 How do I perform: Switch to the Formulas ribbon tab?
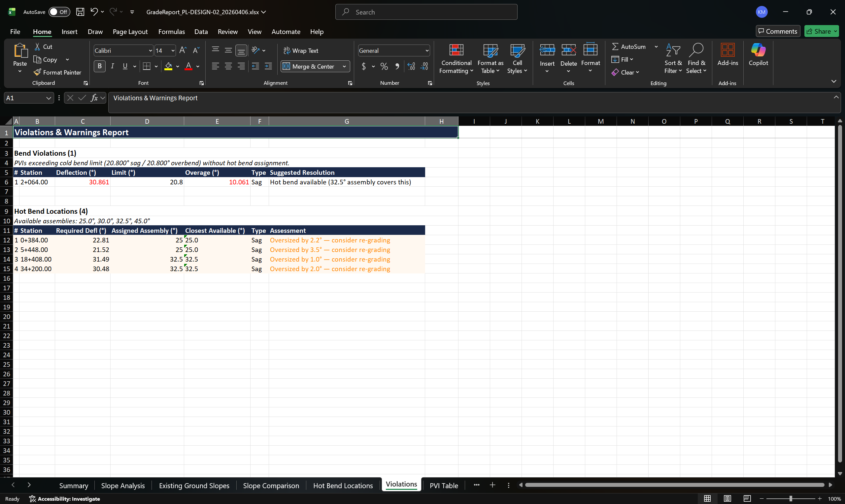pyautogui.click(x=172, y=32)
